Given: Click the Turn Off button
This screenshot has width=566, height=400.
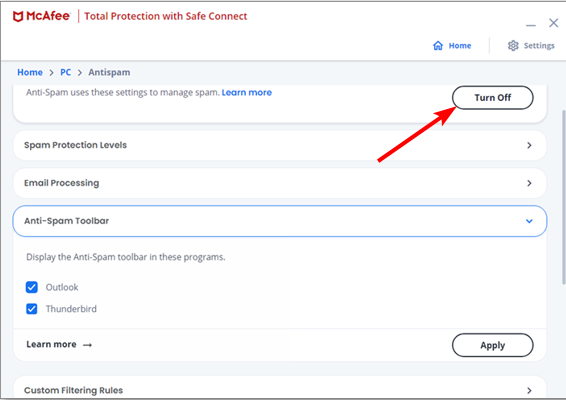Looking at the screenshot, I should pyautogui.click(x=493, y=97).
